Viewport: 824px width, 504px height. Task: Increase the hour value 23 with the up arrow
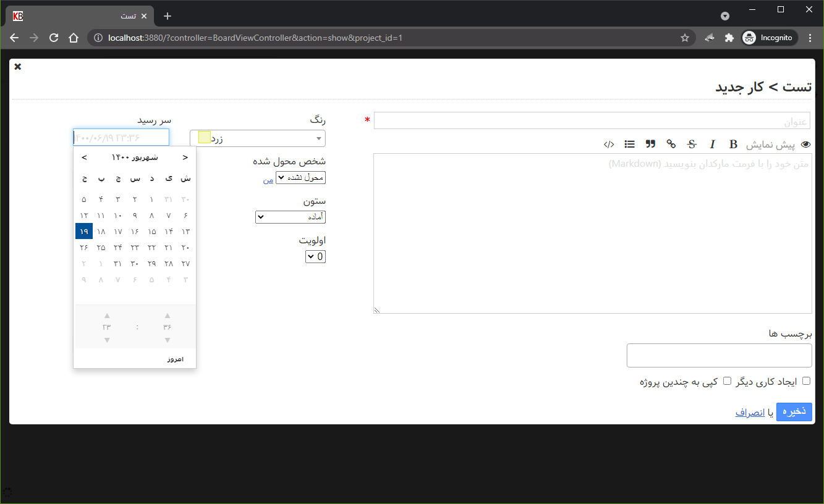(107, 316)
